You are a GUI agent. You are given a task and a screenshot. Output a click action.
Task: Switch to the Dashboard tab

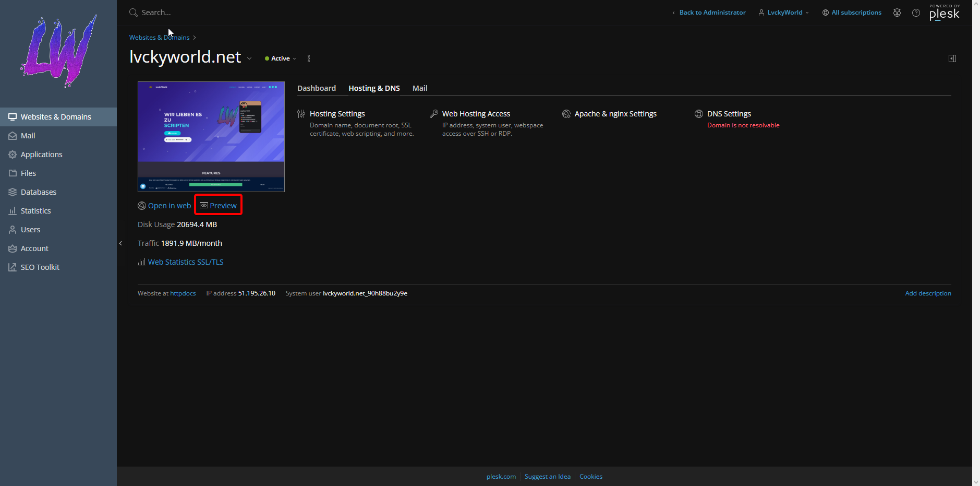tap(317, 88)
